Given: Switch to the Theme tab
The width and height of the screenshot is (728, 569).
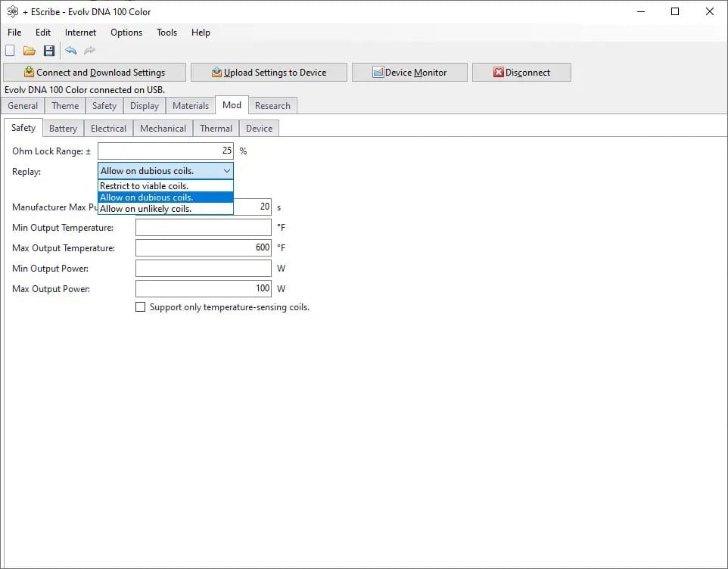Looking at the screenshot, I should click(65, 106).
